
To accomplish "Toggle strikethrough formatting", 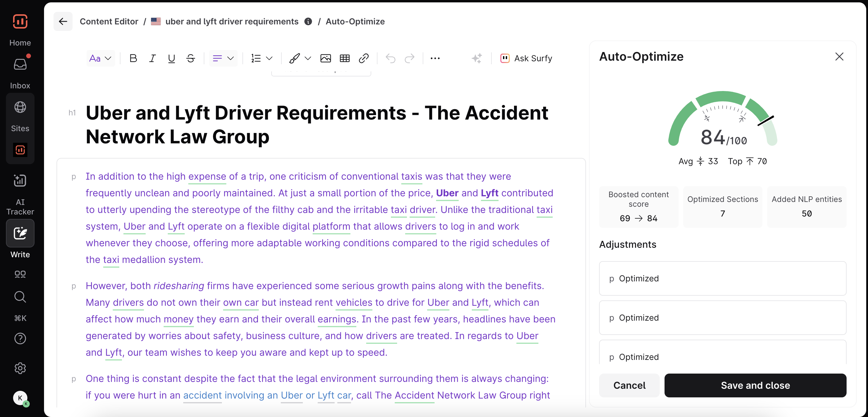I will 190,58.
